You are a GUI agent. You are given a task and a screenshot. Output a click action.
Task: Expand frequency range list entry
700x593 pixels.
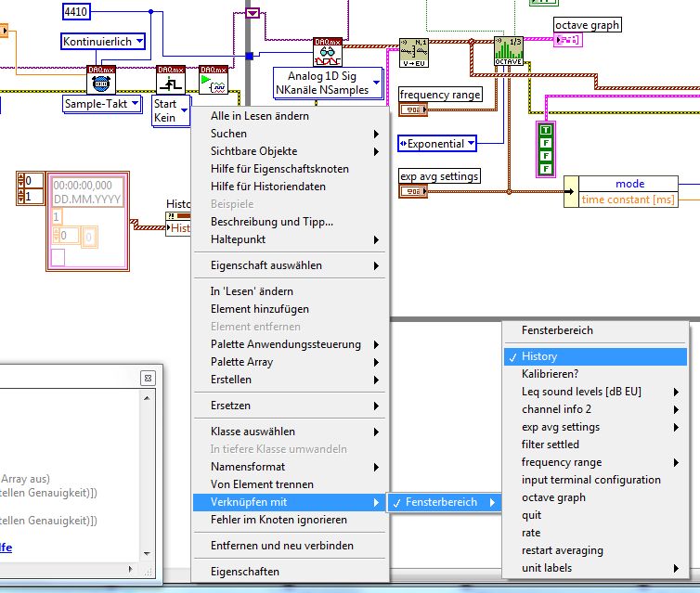(595, 462)
